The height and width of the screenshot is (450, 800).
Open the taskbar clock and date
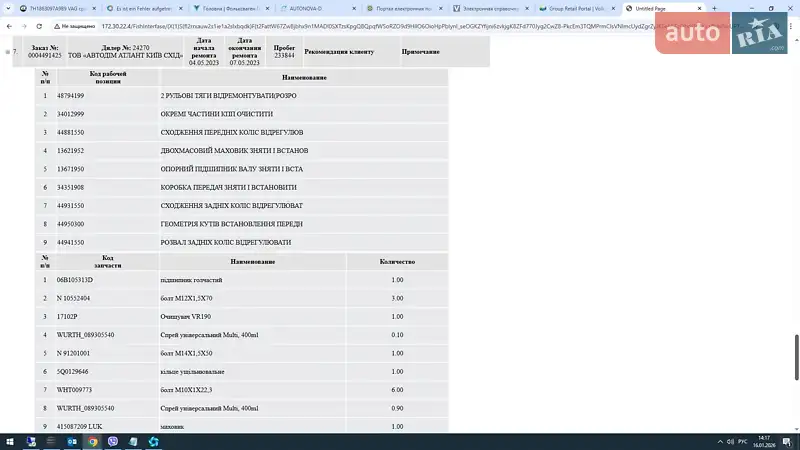(764, 442)
